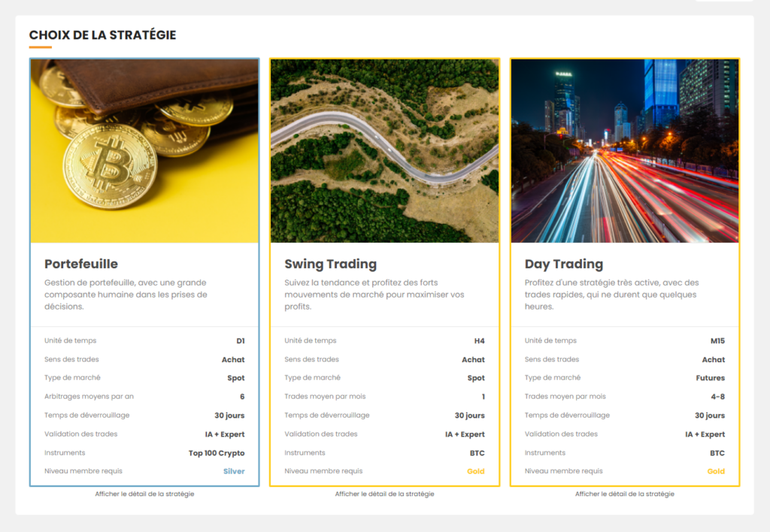This screenshot has height=532, width=770.
Task: Click Achat value in Portefeuille card
Action: 233,360
